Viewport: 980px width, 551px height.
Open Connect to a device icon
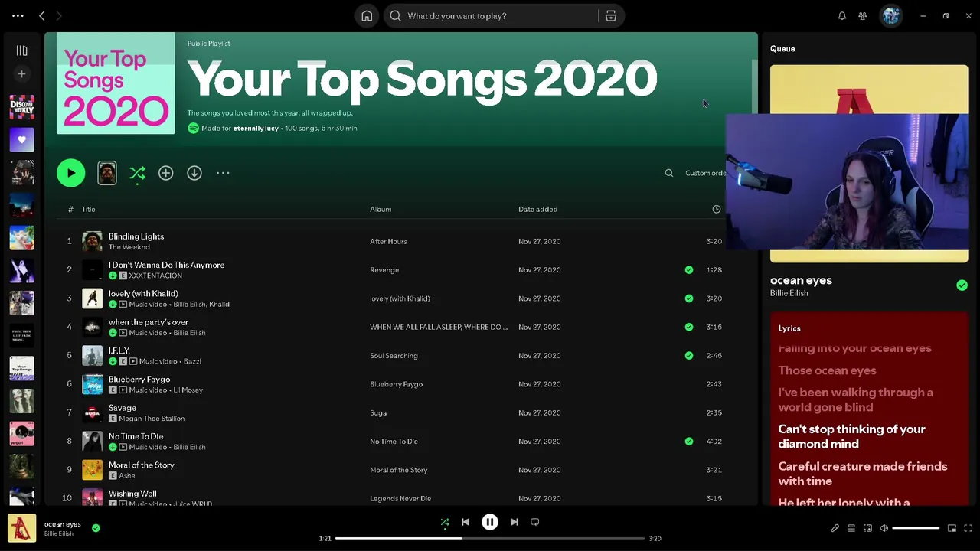[867, 528]
